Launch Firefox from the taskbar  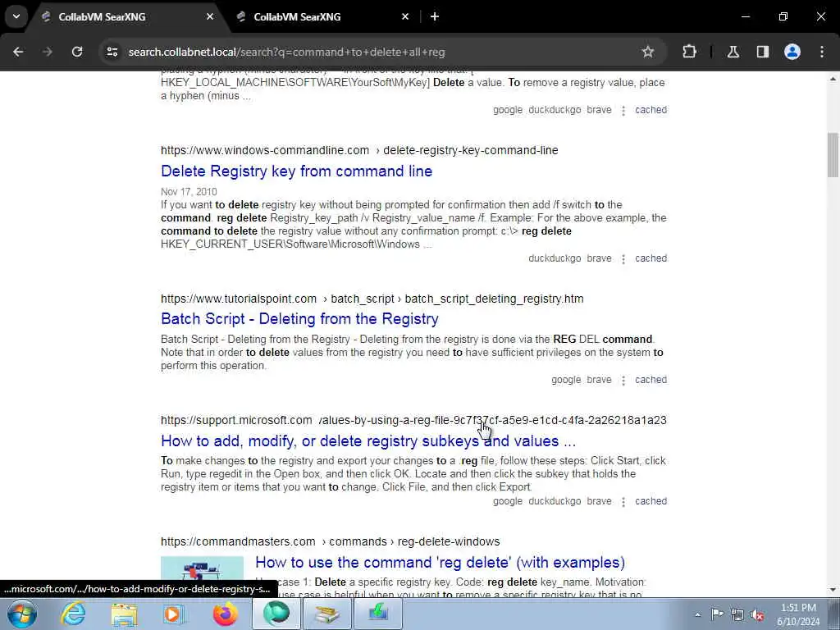click(225, 614)
